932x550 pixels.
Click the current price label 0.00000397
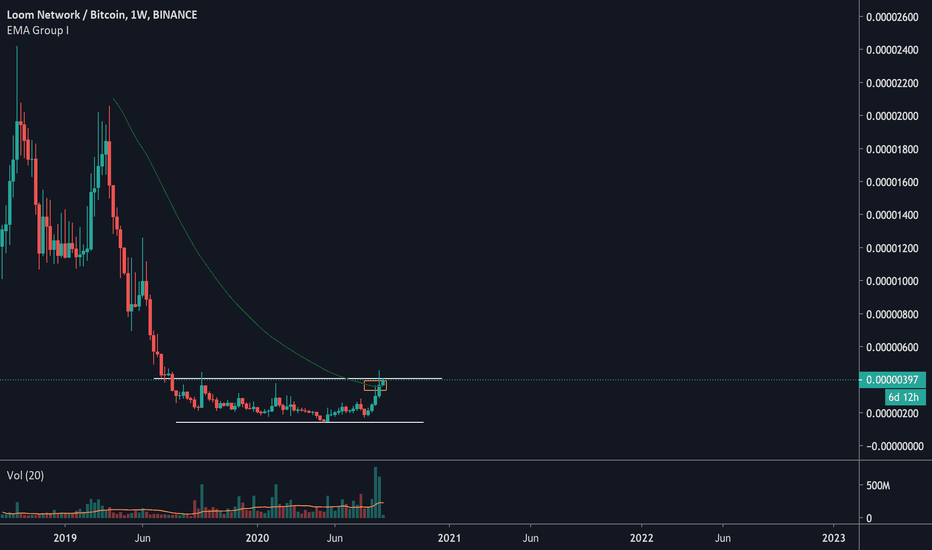892,380
